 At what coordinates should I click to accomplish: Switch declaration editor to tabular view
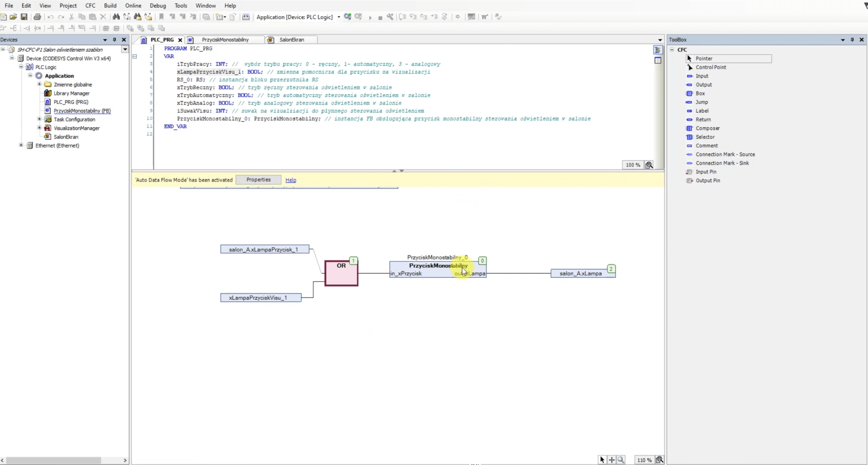[658, 61]
